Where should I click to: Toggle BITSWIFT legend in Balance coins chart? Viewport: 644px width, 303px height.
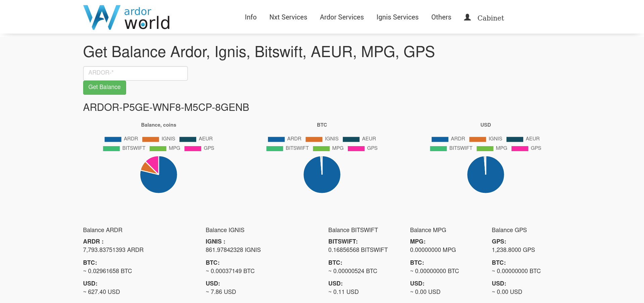pyautogui.click(x=124, y=148)
